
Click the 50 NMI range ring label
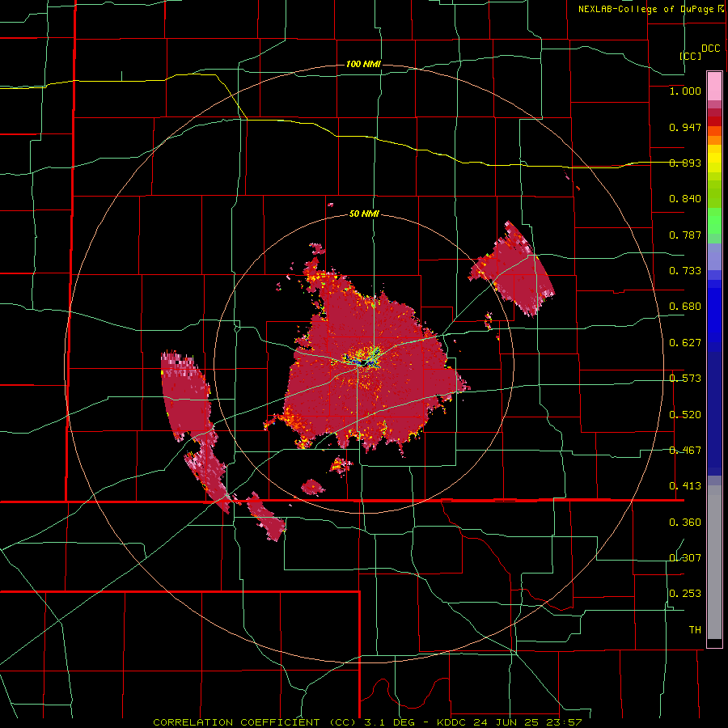point(364,214)
